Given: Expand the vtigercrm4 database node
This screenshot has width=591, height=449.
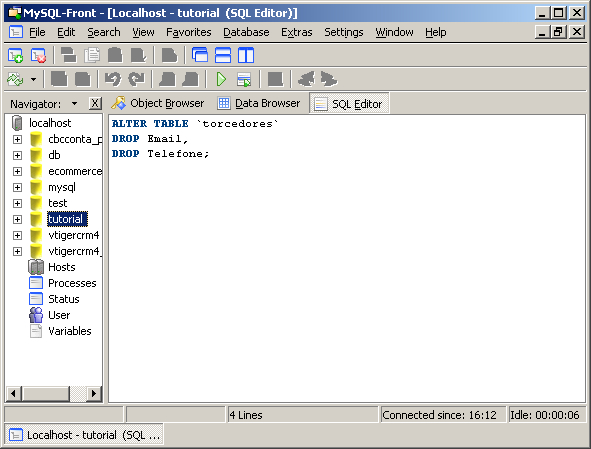Looking at the screenshot, I should tap(17, 236).
